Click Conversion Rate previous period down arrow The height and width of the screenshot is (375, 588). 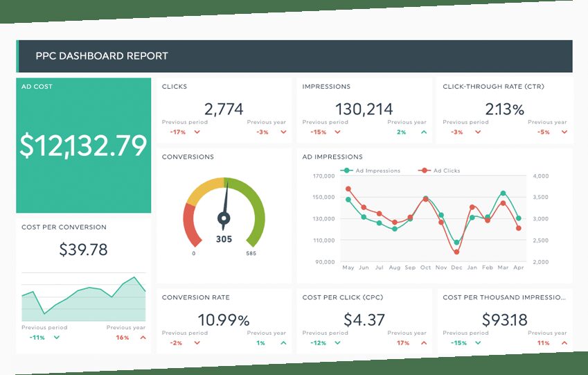coord(197,342)
